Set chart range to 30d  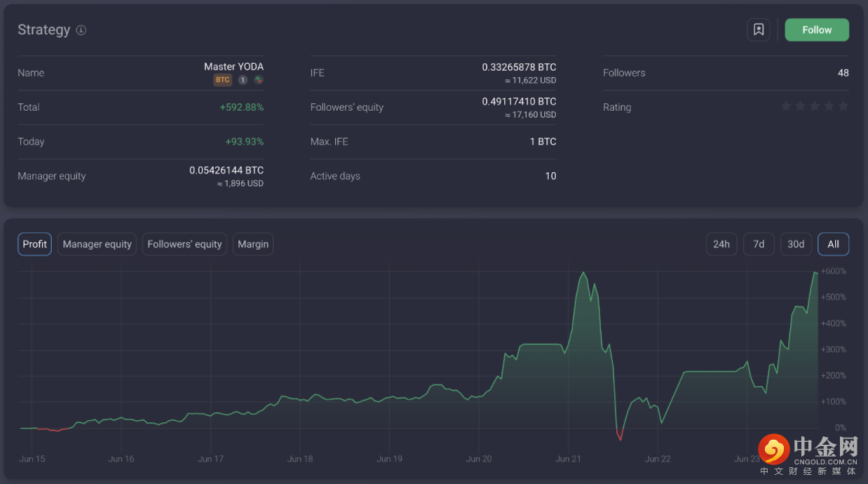[x=796, y=244]
